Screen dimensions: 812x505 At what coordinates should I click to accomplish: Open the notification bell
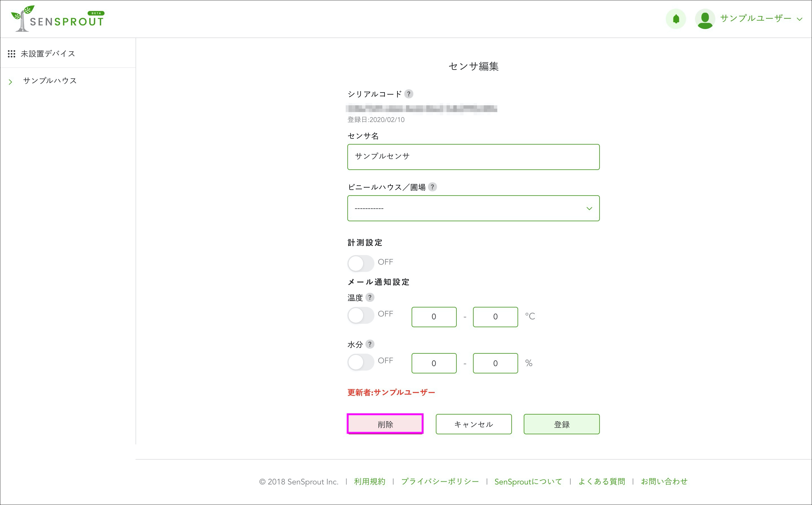676,19
